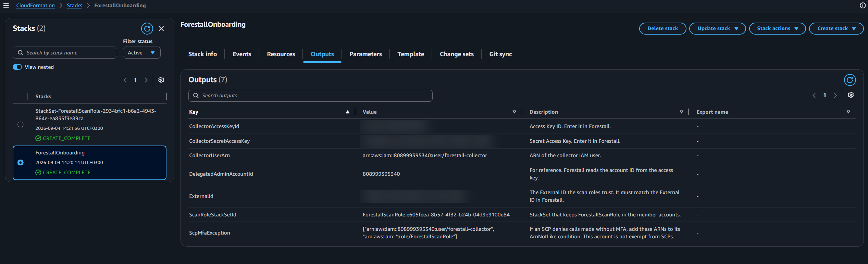
Task: Select the ForestallOnboarding stack radio button
Action: [x=21, y=163]
